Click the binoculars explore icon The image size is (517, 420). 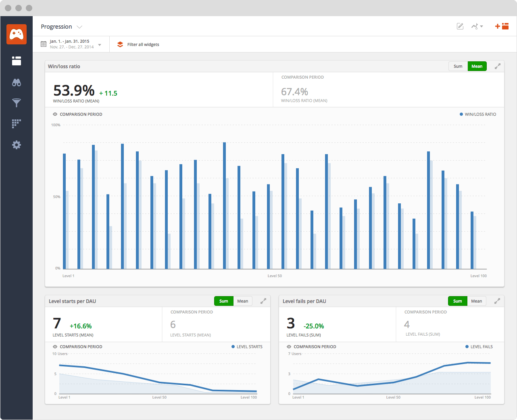16,82
